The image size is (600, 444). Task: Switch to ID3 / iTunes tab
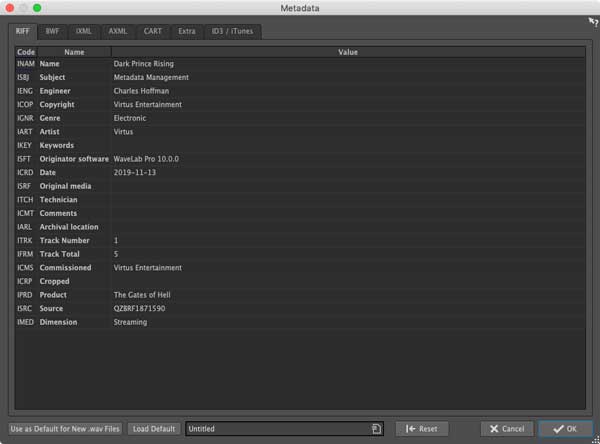tap(233, 31)
